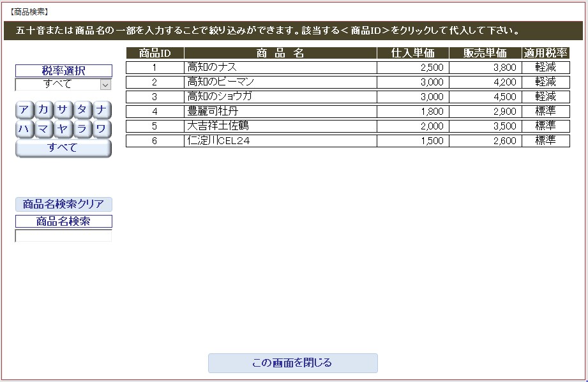Click product name 仁淀川CEL24
Viewport: 588px width, 382px height.
(x=280, y=141)
